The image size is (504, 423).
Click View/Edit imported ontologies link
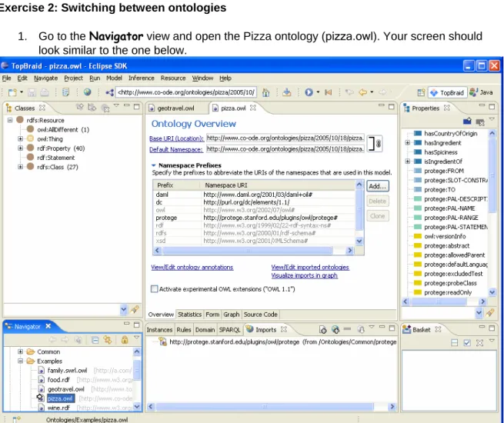pos(310,267)
